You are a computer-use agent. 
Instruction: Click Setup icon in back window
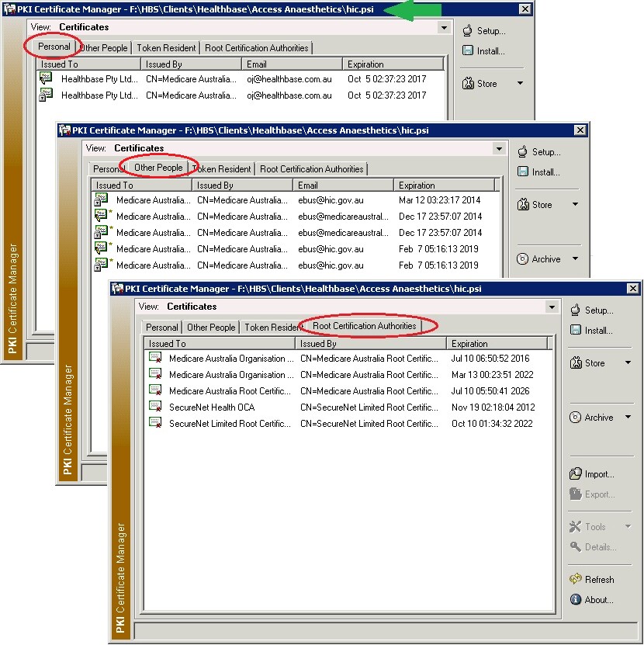tap(467, 30)
